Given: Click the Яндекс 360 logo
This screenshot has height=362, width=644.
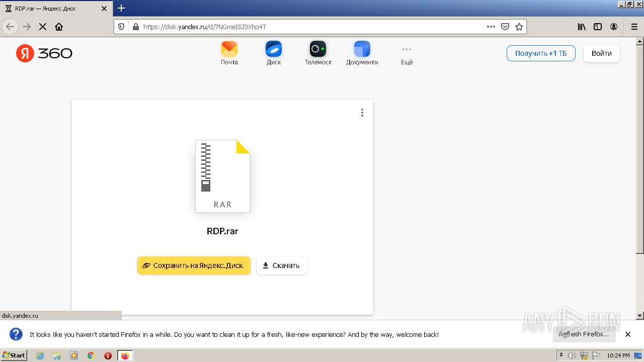Looking at the screenshot, I should pyautogui.click(x=44, y=53).
